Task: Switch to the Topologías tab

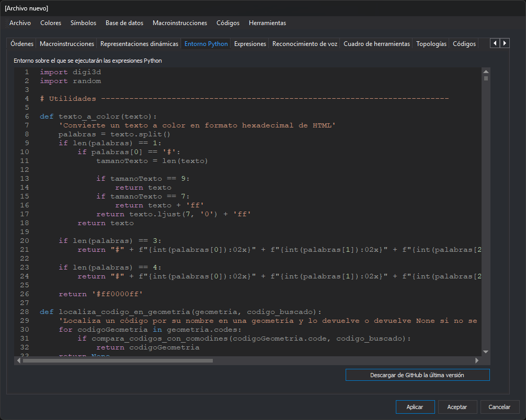Action: pos(431,43)
